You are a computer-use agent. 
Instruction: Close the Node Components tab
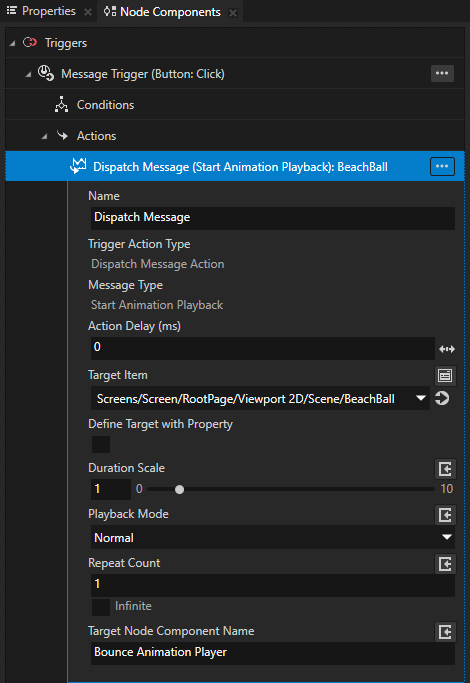coord(233,13)
